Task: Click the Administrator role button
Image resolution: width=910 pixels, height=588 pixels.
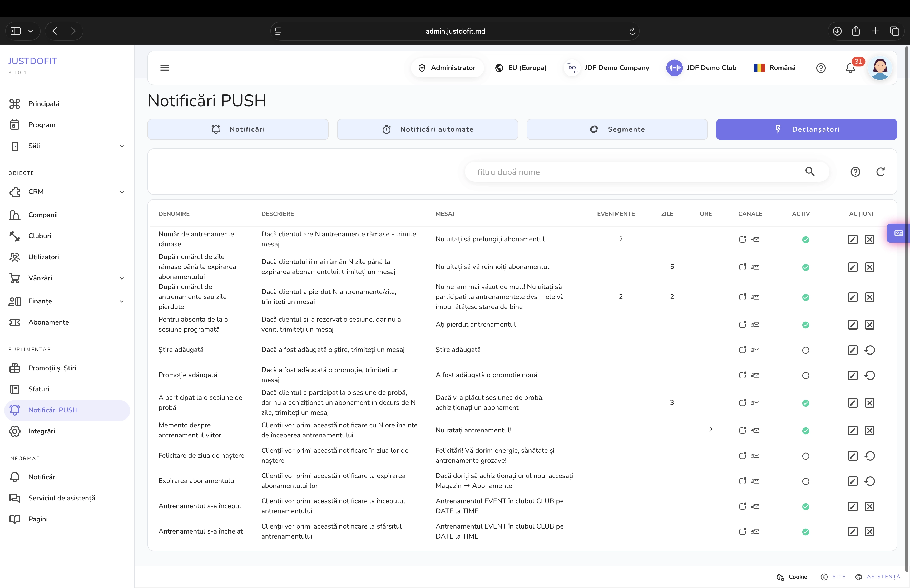Action: 447,68
